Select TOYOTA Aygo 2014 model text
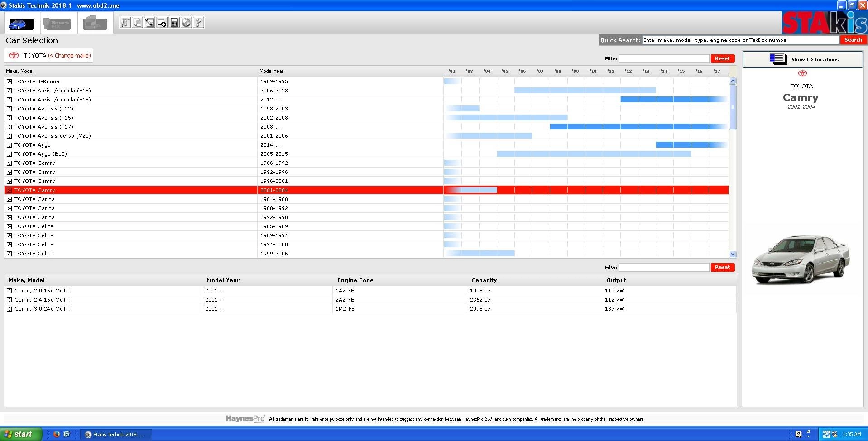The width and height of the screenshot is (868, 441). 33,145
